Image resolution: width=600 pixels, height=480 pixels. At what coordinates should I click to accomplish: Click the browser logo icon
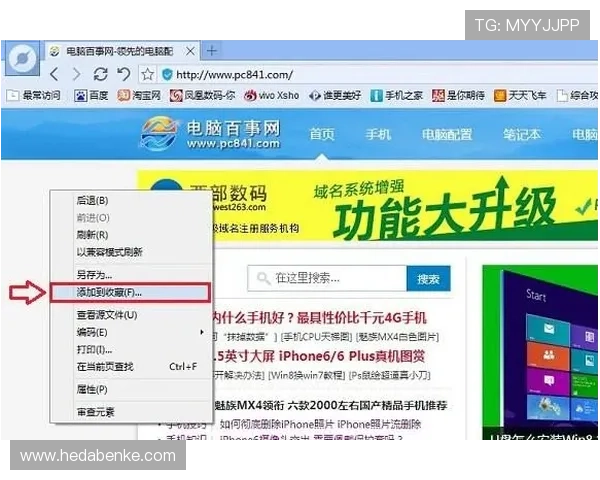23,58
